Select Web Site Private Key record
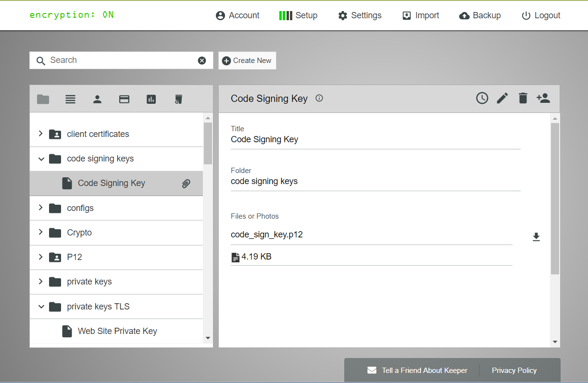The image size is (588, 383). pos(117,331)
